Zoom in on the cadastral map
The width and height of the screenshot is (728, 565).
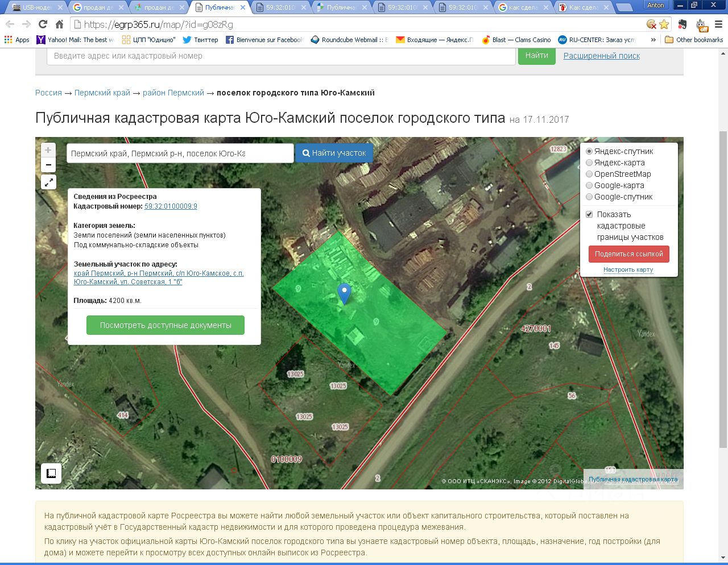coord(48,150)
